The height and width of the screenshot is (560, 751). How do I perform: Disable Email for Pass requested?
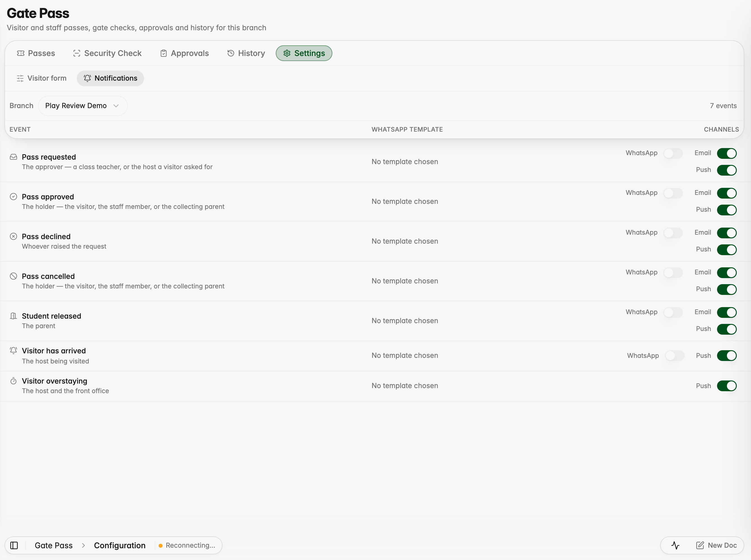coord(727,153)
